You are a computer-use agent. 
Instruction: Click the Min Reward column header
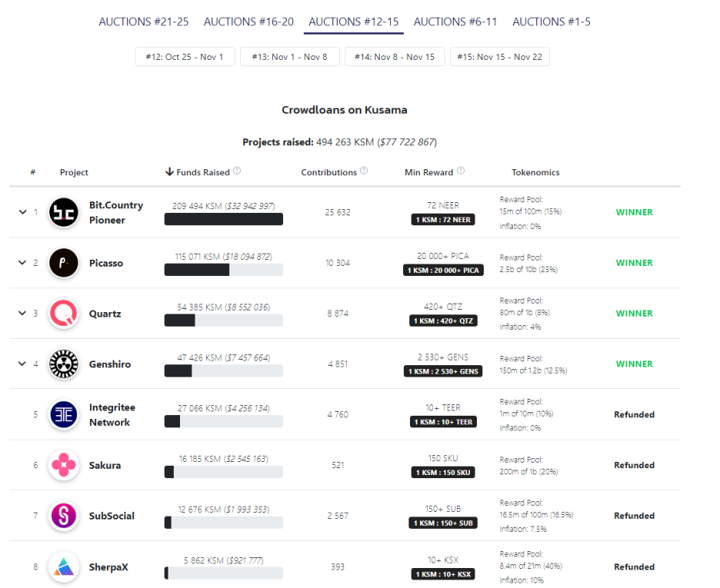429,172
